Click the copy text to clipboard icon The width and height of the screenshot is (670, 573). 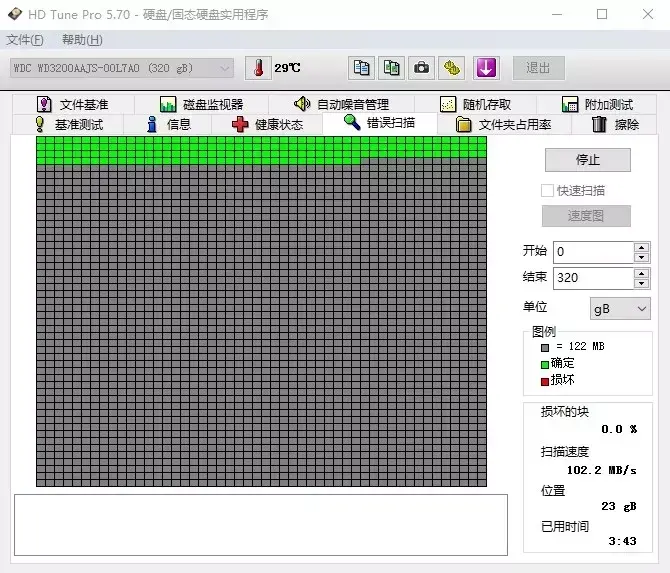pyautogui.click(x=362, y=68)
